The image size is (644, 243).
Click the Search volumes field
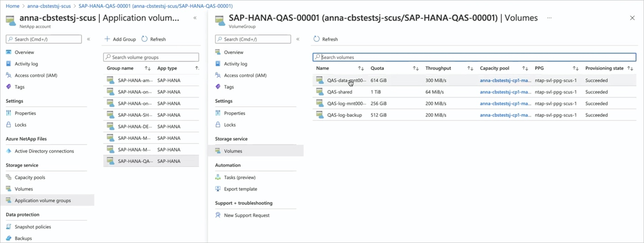[x=474, y=57]
